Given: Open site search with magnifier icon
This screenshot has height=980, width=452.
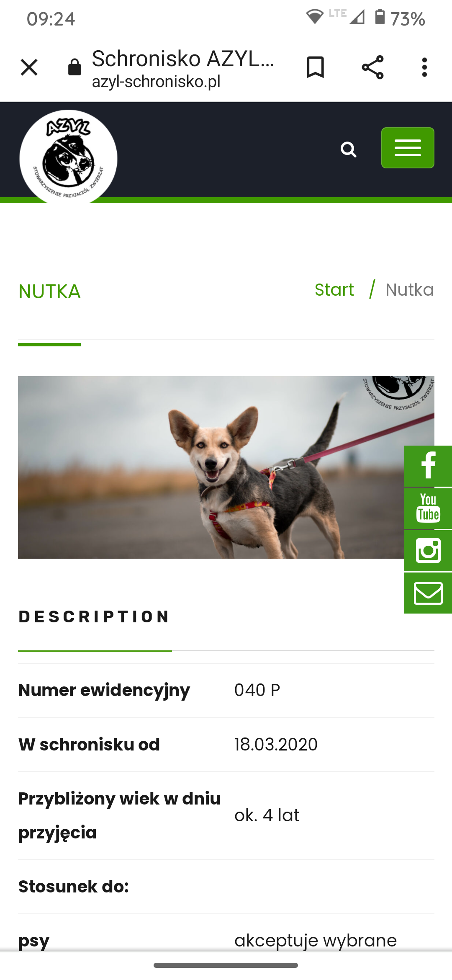Looking at the screenshot, I should click(348, 149).
